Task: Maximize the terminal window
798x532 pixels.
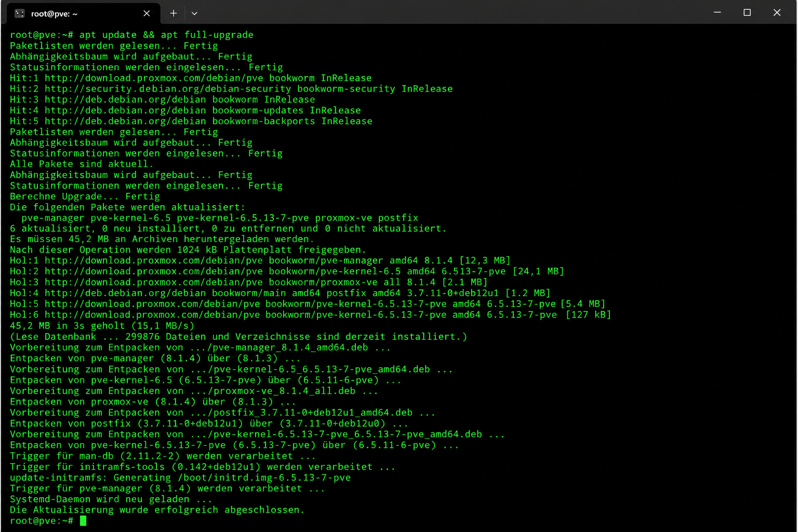Action: pyautogui.click(x=747, y=12)
